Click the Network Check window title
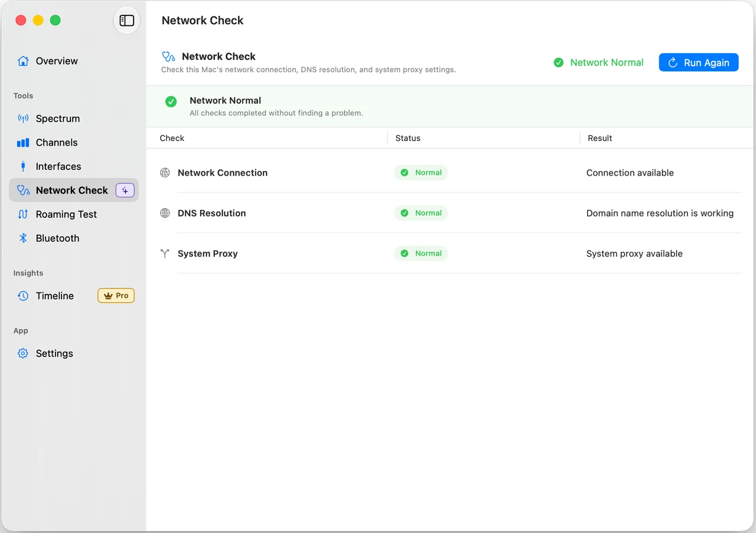 click(203, 21)
